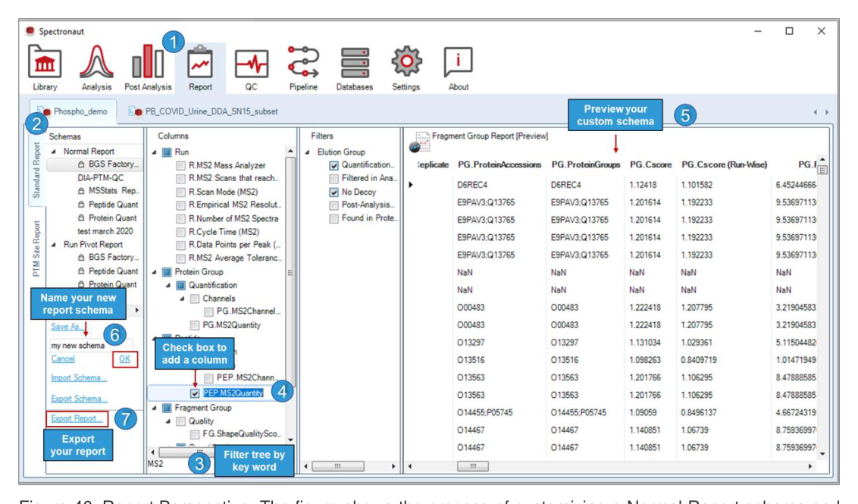The image size is (858, 504).
Task: Click the O14455;P05745 cell in PG.ProteinAccessions
Action: (485, 412)
